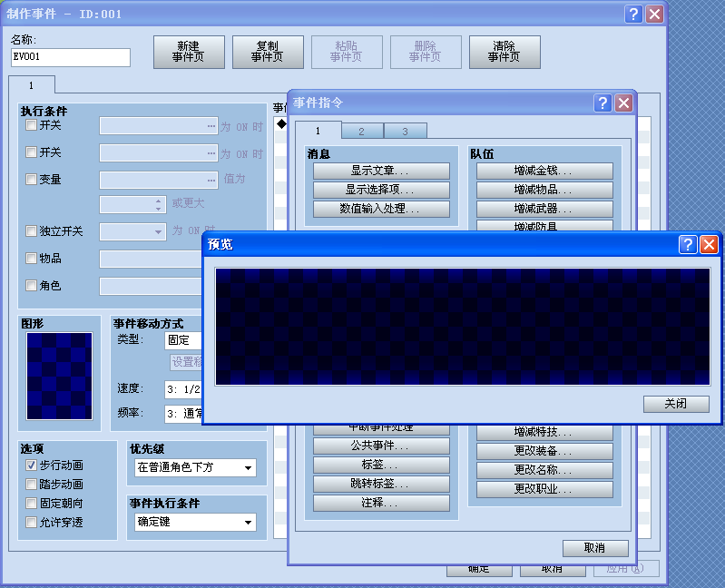This screenshot has height=588, width=725.
Task: Check the 踏步动画 option
Action: tap(31, 484)
